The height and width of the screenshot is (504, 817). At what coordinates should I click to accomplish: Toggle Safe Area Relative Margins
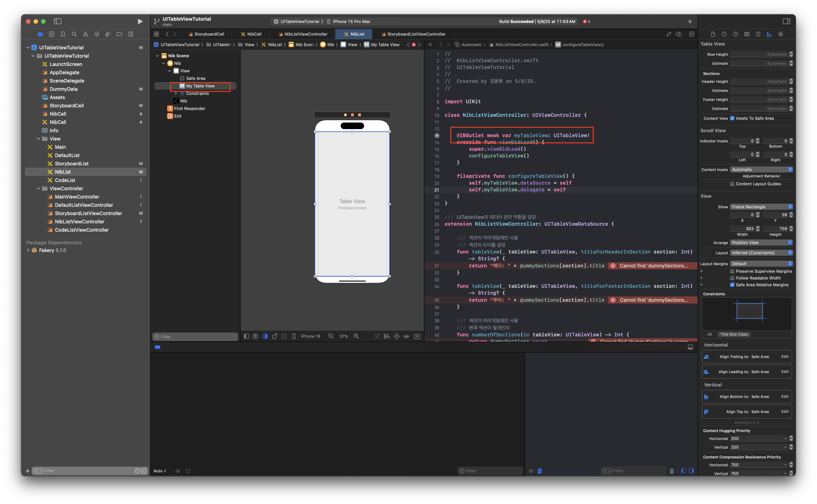[x=732, y=285]
